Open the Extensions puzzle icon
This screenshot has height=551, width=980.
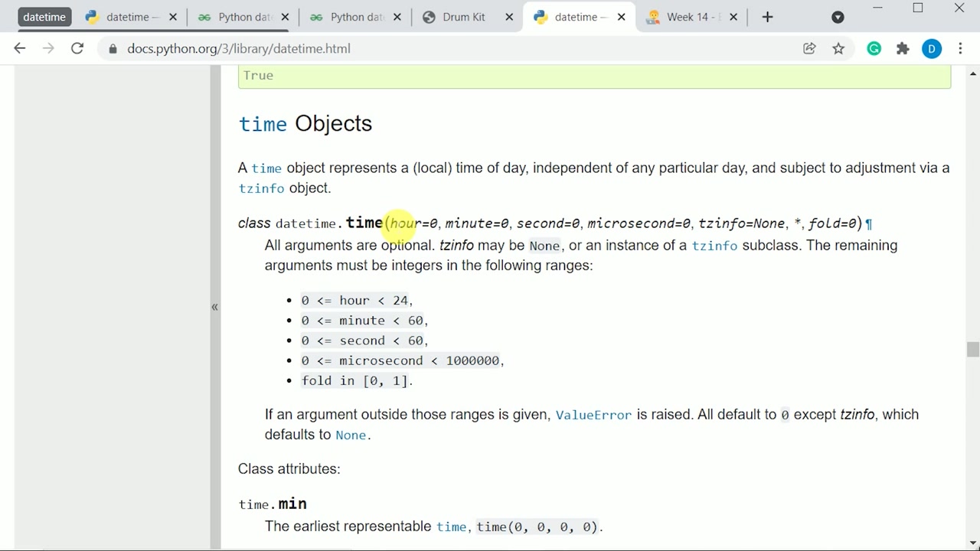(903, 49)
